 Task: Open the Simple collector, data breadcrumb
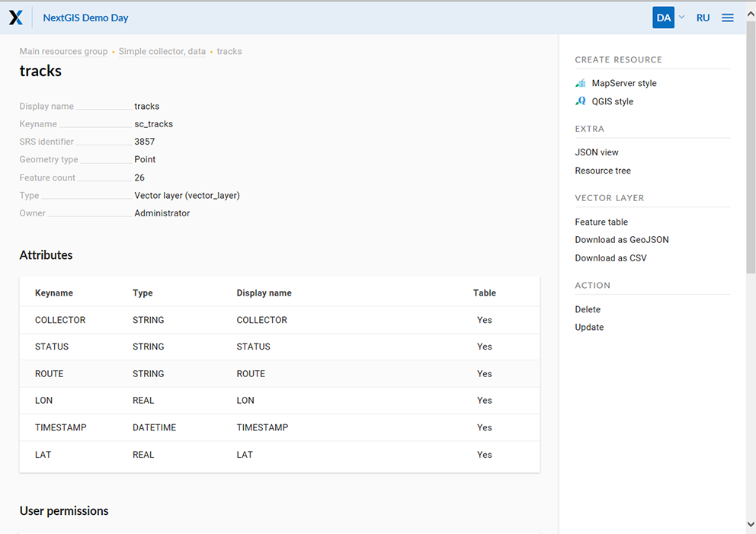point(162,51)
